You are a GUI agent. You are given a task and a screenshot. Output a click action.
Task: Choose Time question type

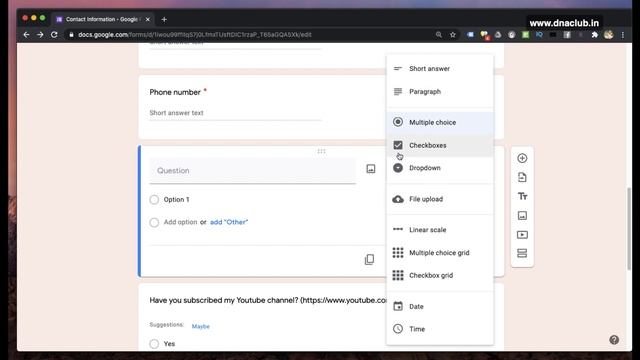[440, 329]
